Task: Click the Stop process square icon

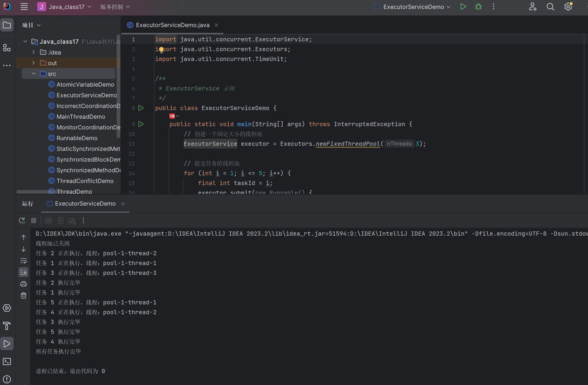Action: point(34,220)
